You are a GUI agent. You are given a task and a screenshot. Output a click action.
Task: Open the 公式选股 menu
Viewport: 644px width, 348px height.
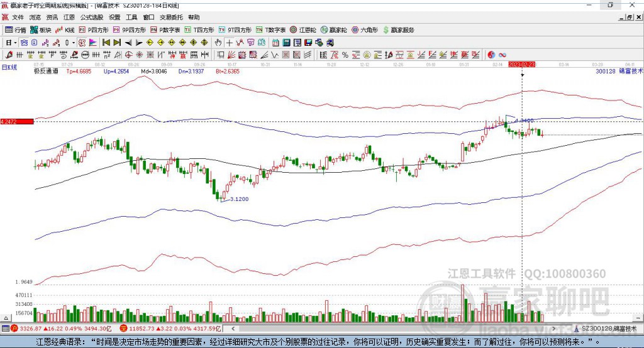click(92, 17)
